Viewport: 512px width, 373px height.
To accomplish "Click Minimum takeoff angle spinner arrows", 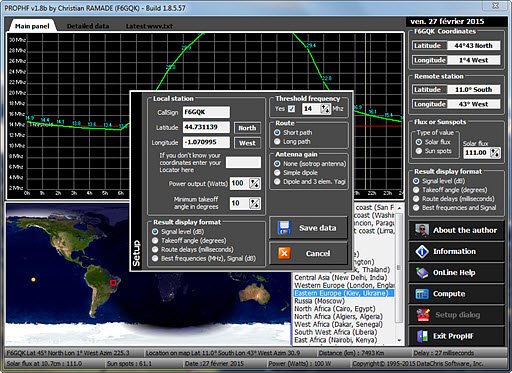I will [x=255, y=203].
